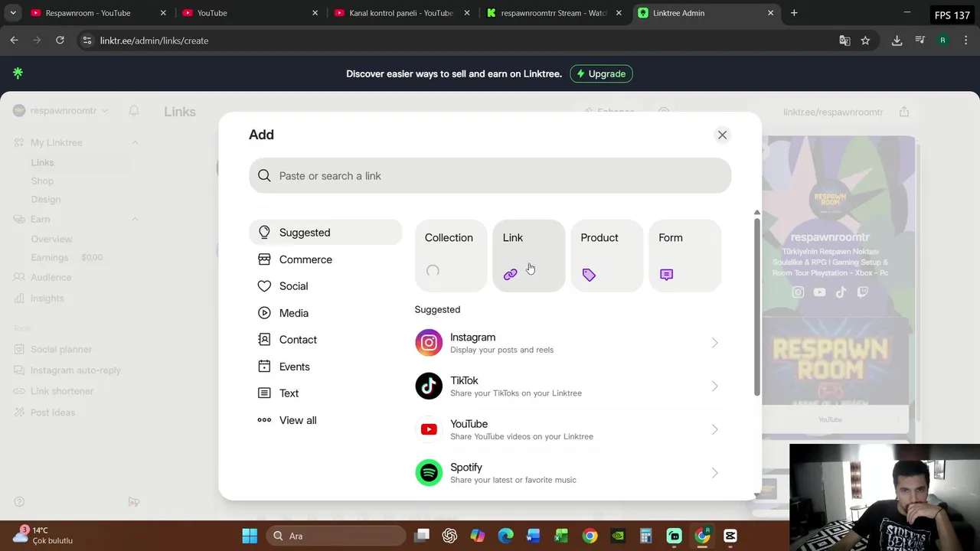This screenshot has height=551, width=980.
Task: Open a new browser tab
Action: (x=794, y=13)
